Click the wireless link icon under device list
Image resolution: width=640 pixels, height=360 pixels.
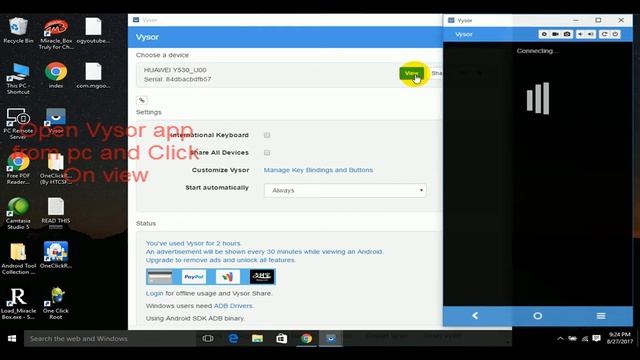point(142,100)
